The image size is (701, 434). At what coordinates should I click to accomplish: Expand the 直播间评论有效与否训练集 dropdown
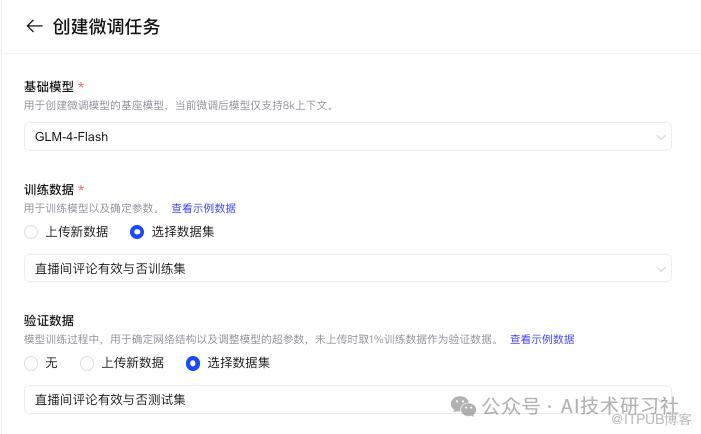click(340, 268)
